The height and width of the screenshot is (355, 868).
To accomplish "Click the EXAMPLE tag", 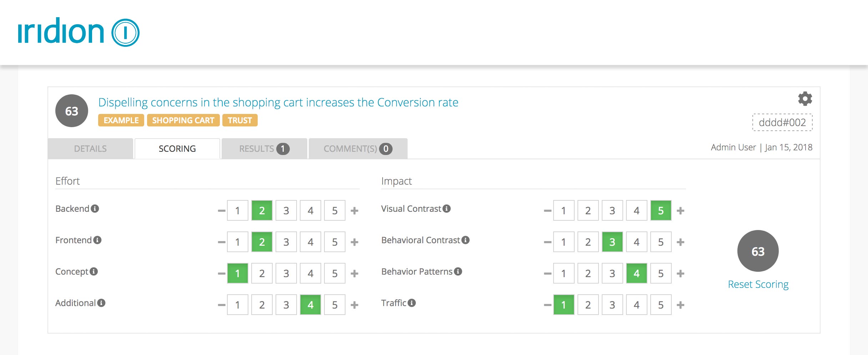I will (x=121, y=120).
